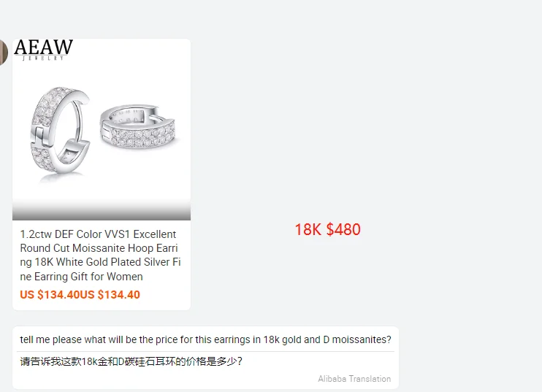This screenshot has height=392, width=542.
Task: Click the small JEWELRY text under the AEAW logo
Action: (43, 58)
